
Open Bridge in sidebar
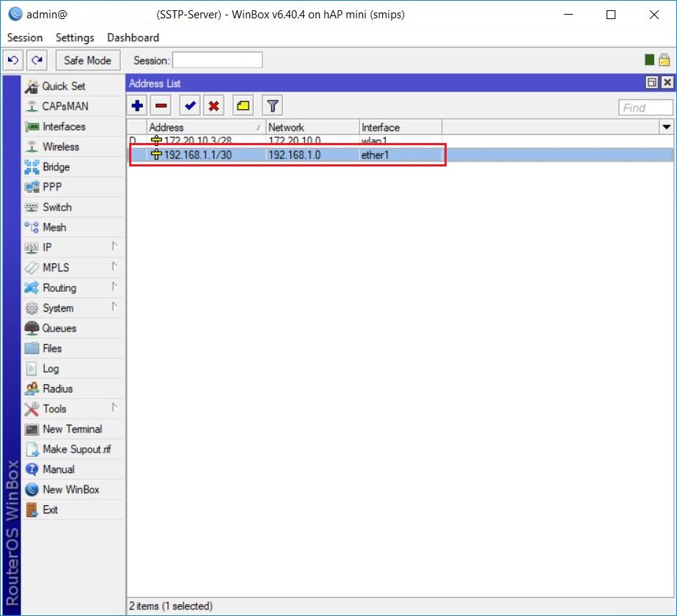[73, 167]
